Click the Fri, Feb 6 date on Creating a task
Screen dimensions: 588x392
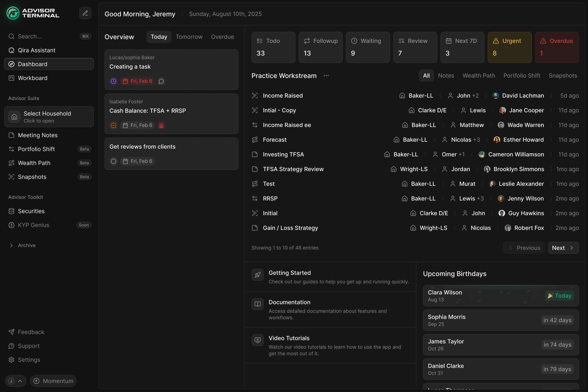(137, 81)
